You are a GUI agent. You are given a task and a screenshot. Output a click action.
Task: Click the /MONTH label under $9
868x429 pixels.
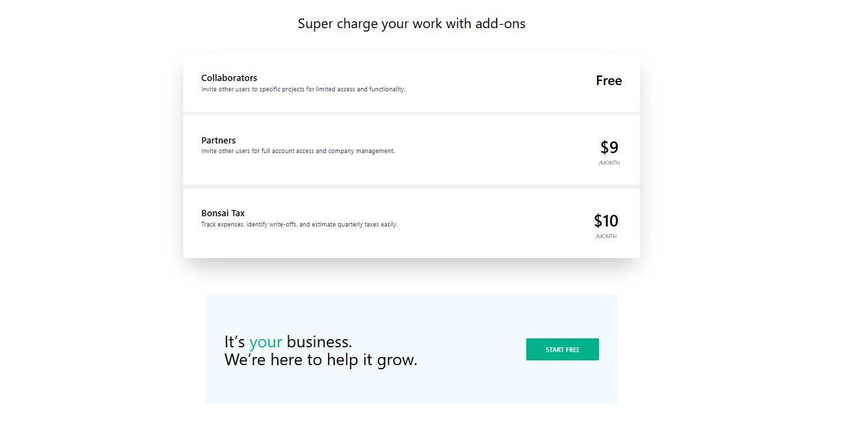[x=609, y=163]
